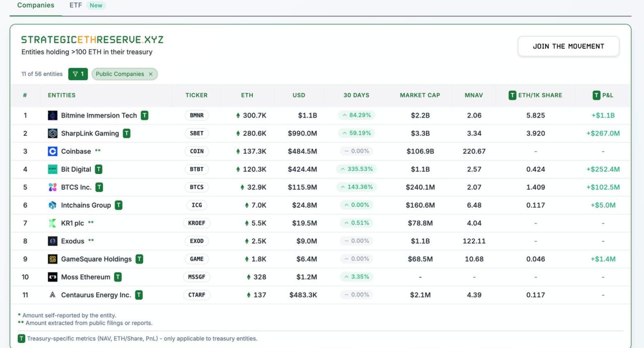Click the Coinbase logo icon
Screen dimensions: 644x348
53,151
